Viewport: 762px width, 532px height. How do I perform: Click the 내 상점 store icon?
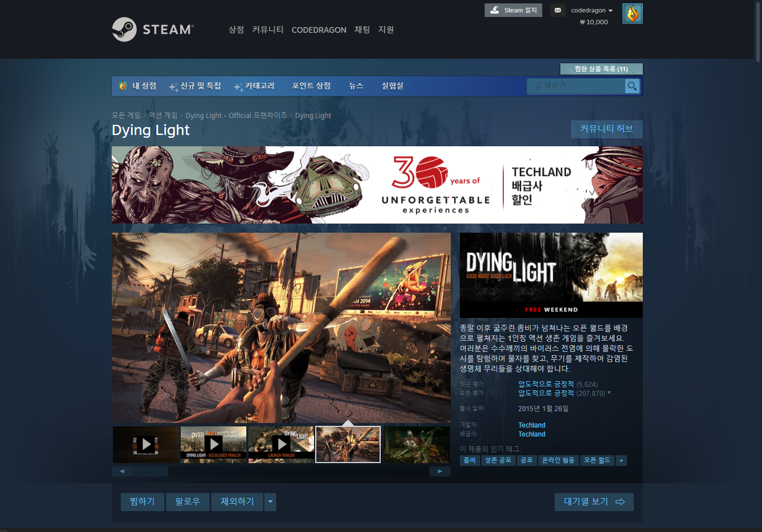point(123,86)
